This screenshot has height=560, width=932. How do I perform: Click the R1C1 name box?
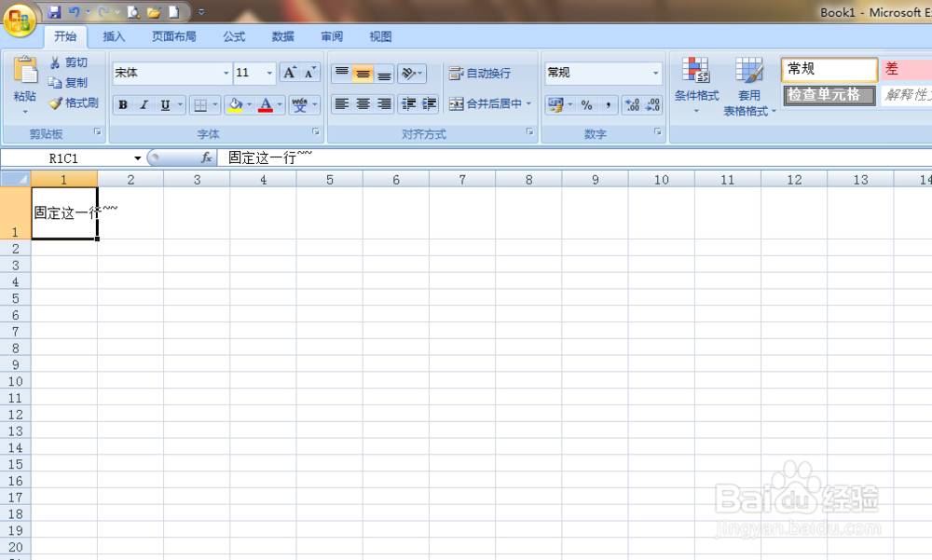(63, 158)
